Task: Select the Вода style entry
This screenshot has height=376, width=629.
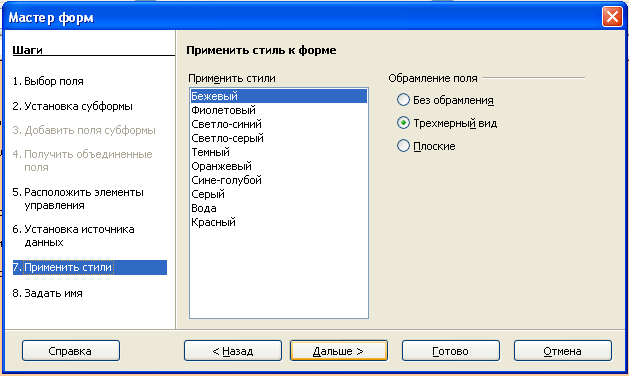Action: coord(279,208)
